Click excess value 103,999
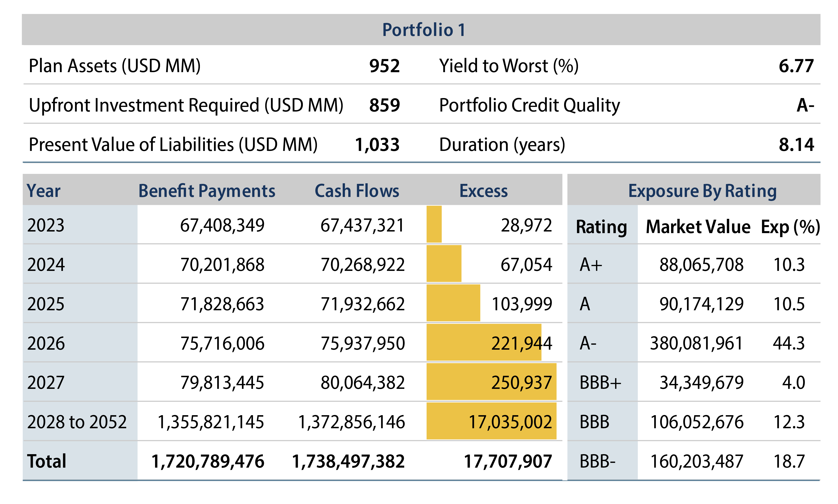Viewport: 838px width, 504px height. [522, 304]
